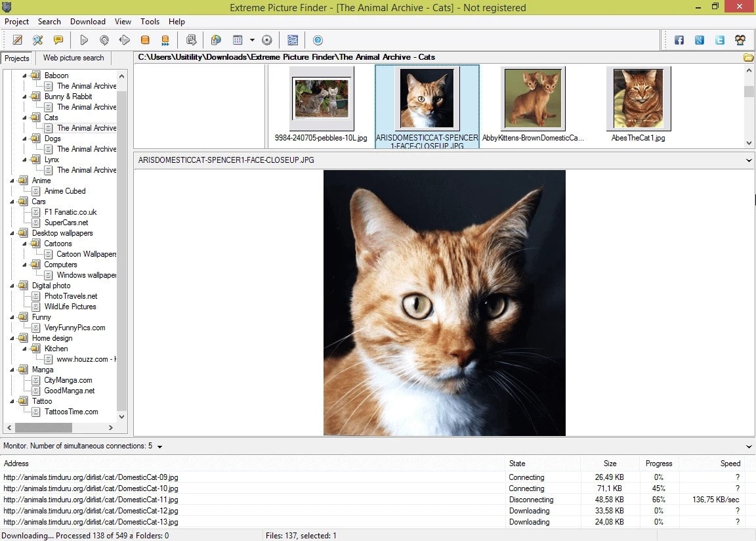756x541 pixels.
Task: Click the project tree horizontal scrollbar
Action: tap(45, 427)
